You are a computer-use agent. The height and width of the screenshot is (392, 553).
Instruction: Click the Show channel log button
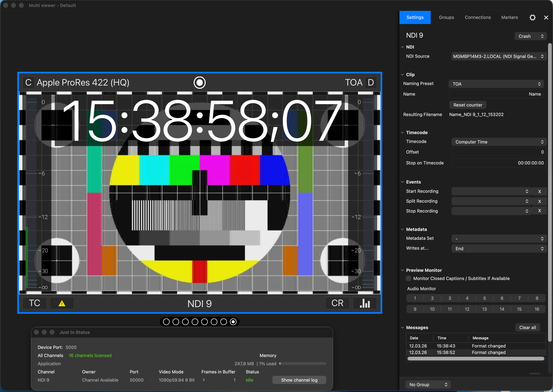click(299, 380)
